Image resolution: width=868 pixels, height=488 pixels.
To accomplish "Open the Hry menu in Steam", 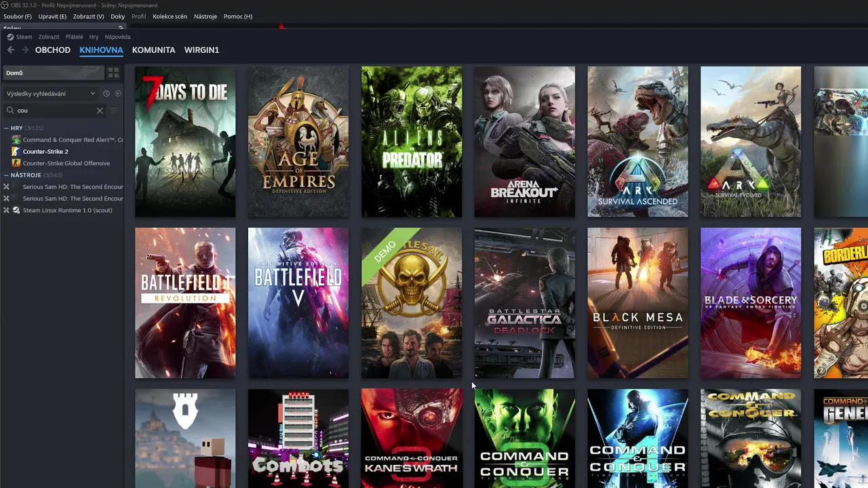I will [94, 37].
